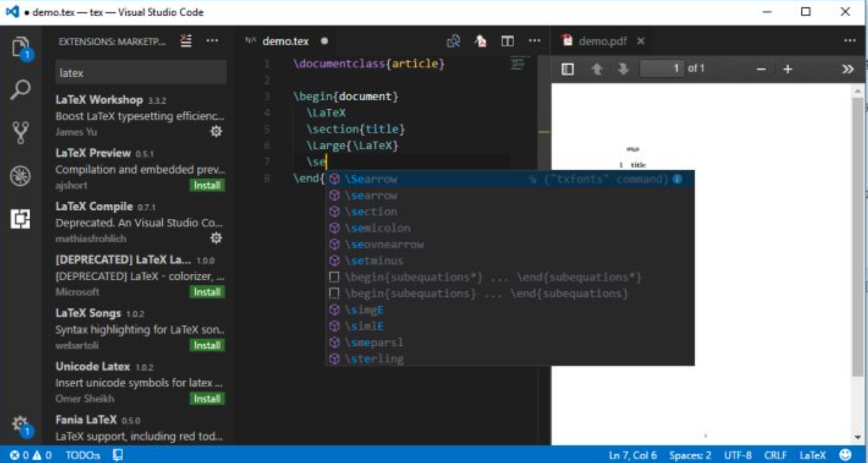Open the demo.tex editor more actions menu
Viewport: 868px width, 463px height.
pyautogui.click(x=534, y=41)
